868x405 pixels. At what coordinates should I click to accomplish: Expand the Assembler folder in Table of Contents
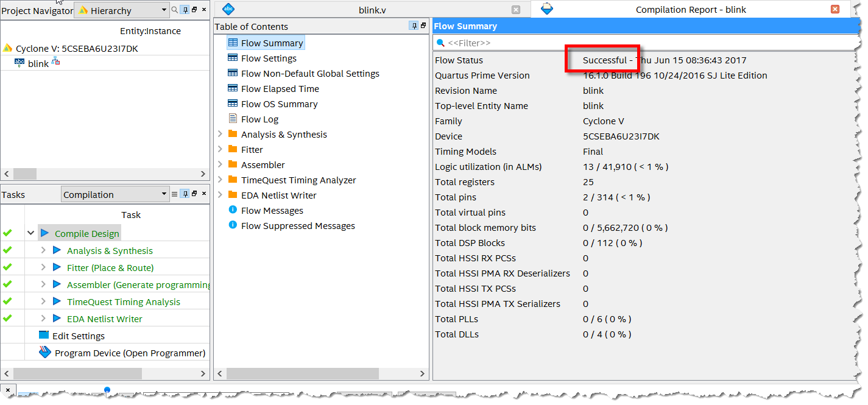tap(220, 164)
